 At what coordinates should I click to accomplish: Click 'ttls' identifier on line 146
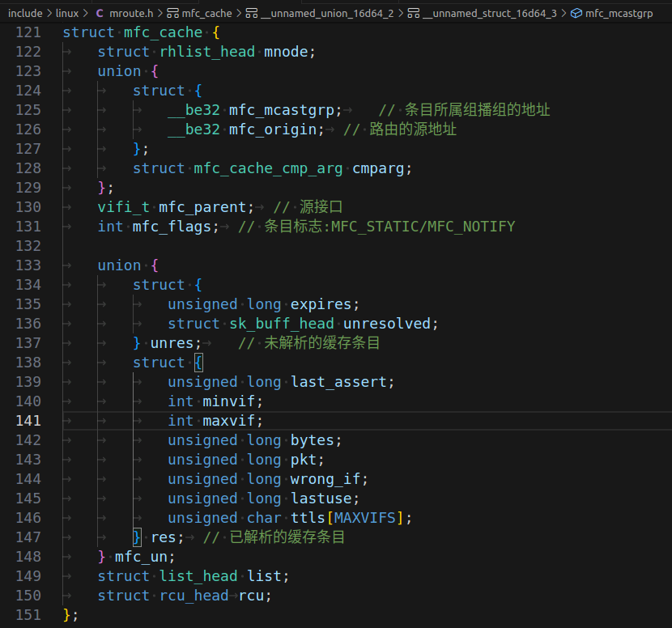click(308, 518)
